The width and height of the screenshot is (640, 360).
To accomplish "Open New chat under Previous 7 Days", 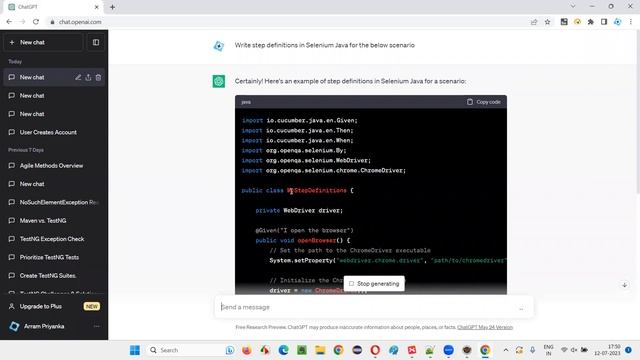I will 54,184.
